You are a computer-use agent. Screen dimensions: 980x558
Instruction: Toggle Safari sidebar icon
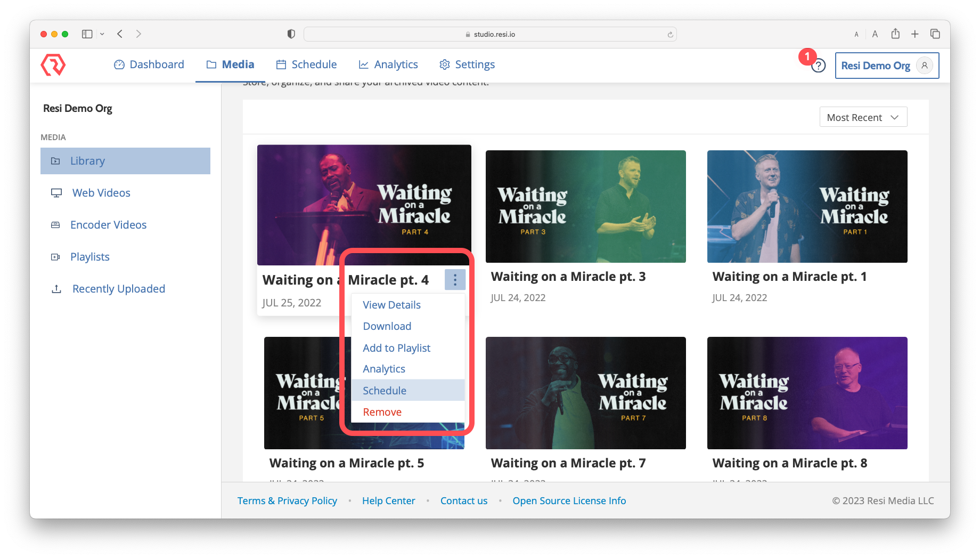tap(87, 34)
